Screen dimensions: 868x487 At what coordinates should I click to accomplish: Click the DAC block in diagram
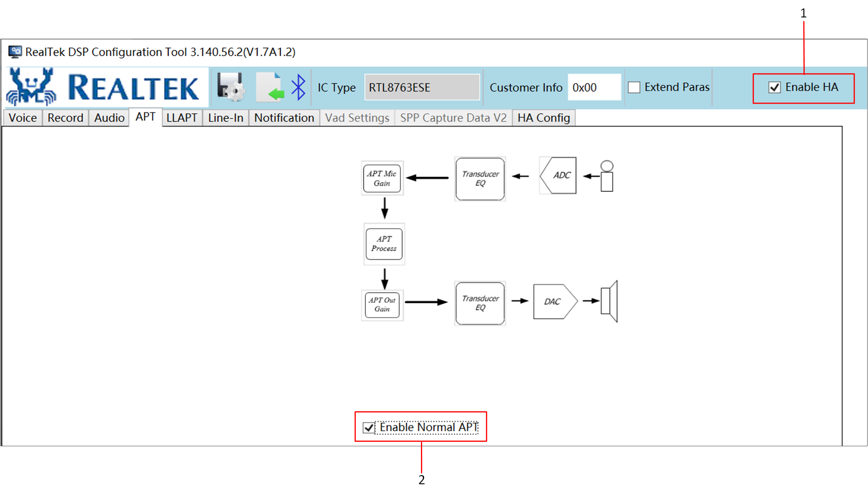(555, 301)
